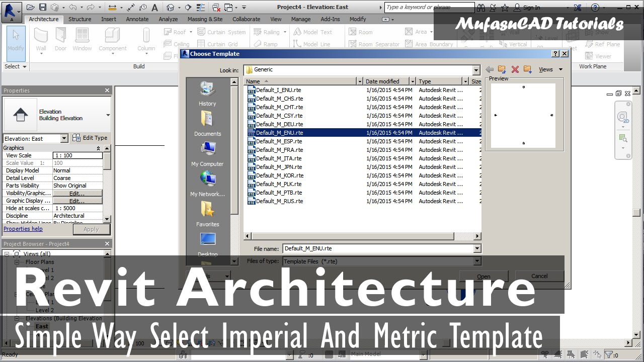Click the Close Hidden Windows icon
644x362 pixels.
[x=216, y=8]
